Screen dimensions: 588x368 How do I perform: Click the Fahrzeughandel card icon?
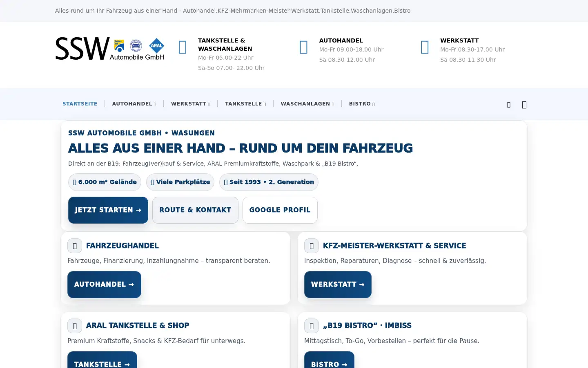(x=75, y=246)
